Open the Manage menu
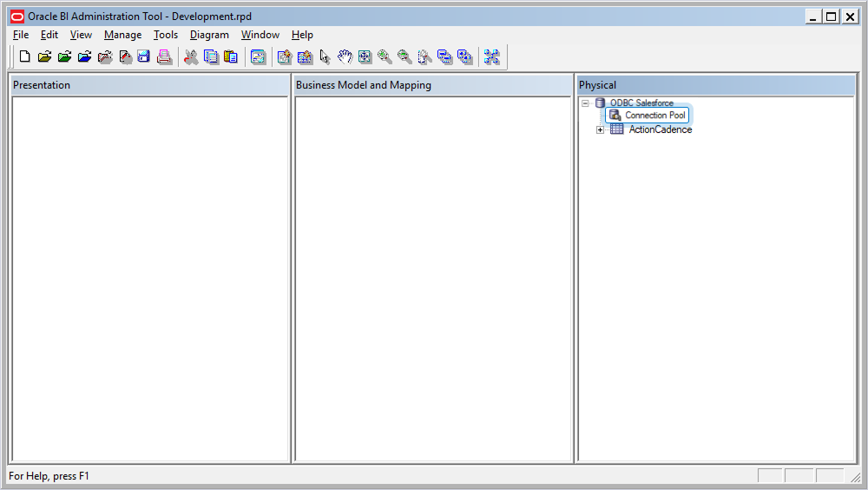The width and height of the screenshot is (868, 490). (x=122, y=35)
